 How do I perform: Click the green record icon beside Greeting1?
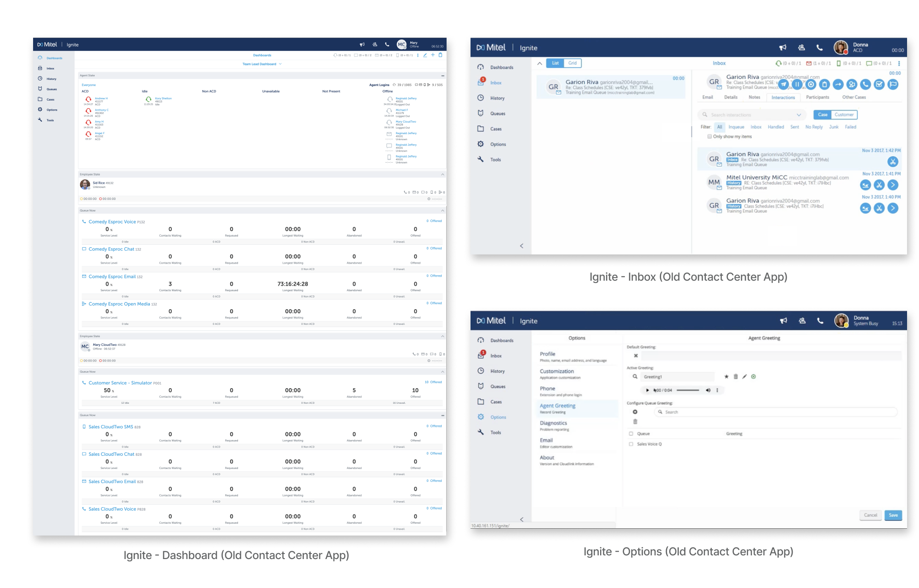click(x=754, y=377)
